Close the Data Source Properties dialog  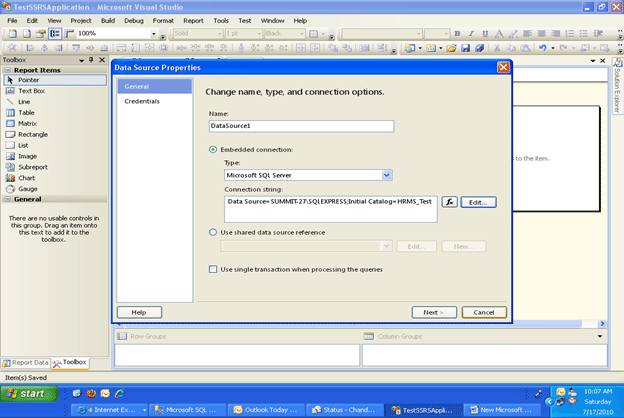[x=503, y=67]
